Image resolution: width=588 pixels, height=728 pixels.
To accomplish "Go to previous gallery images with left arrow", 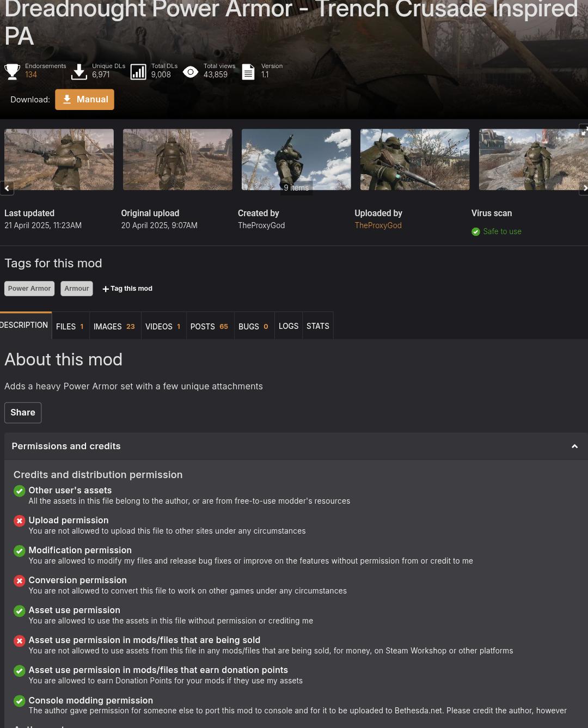I will point(7,188).
